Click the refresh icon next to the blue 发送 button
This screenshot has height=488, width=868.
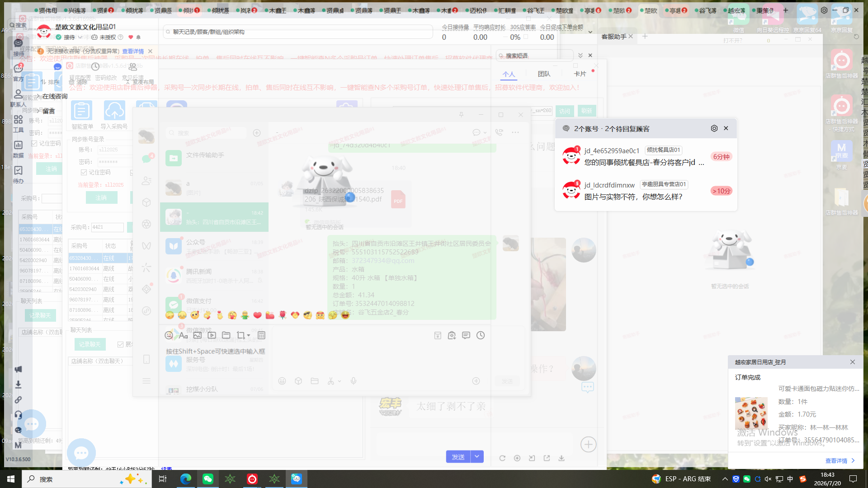coord(502,458)
